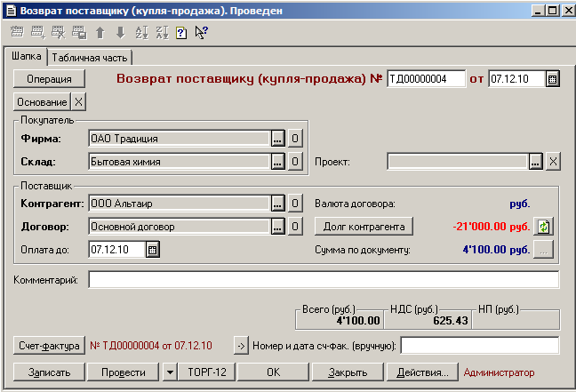576x392 pixels.
Task: Click the Долг контрагента button
Action: click(x=364, y=227)
